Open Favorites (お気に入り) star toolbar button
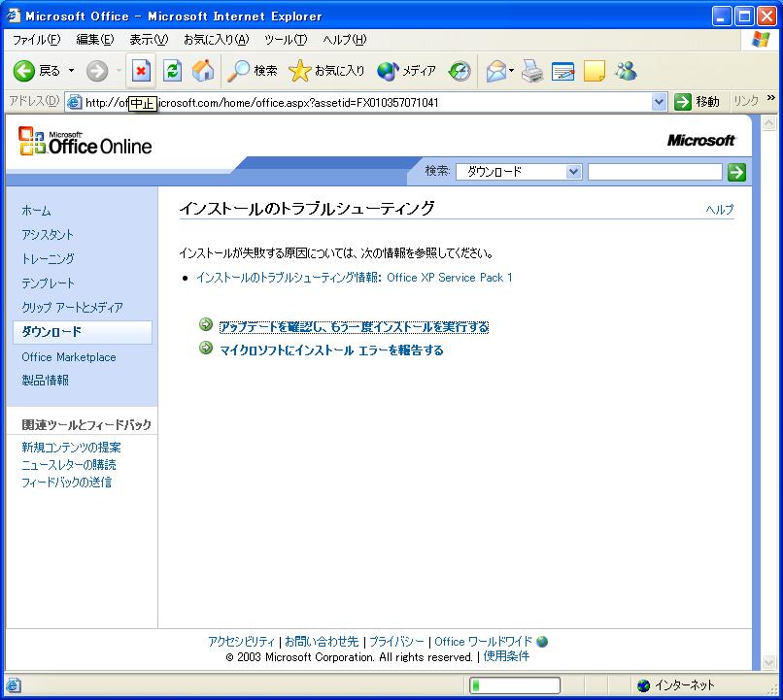783x700 pixels. click(326, 71)
